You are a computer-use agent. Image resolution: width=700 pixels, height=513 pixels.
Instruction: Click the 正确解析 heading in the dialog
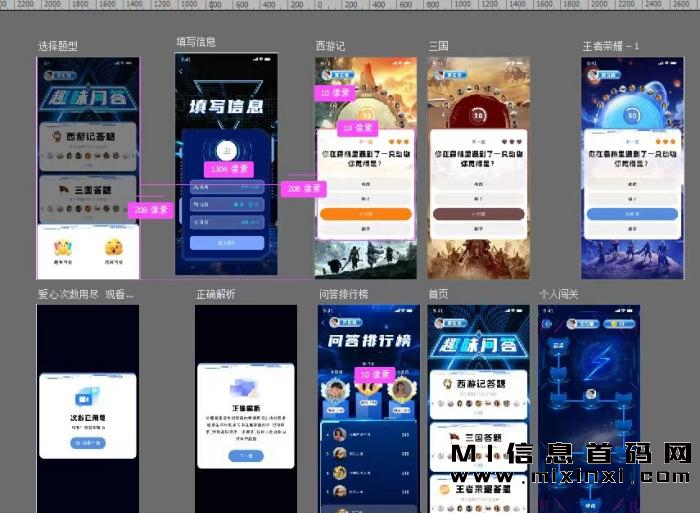(246, 408)
